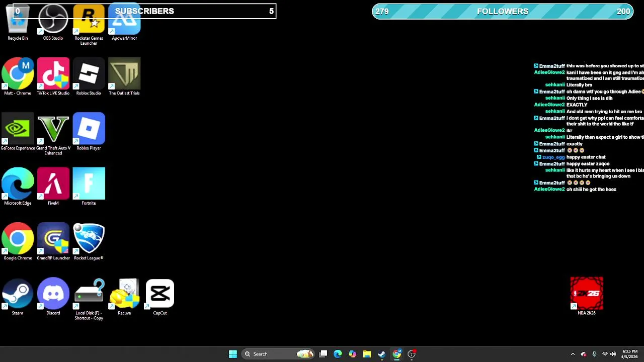Click the SUBSCRIBERS goal bar
Viewport: 644px width, 362px height.
click(x=143, y=11)
